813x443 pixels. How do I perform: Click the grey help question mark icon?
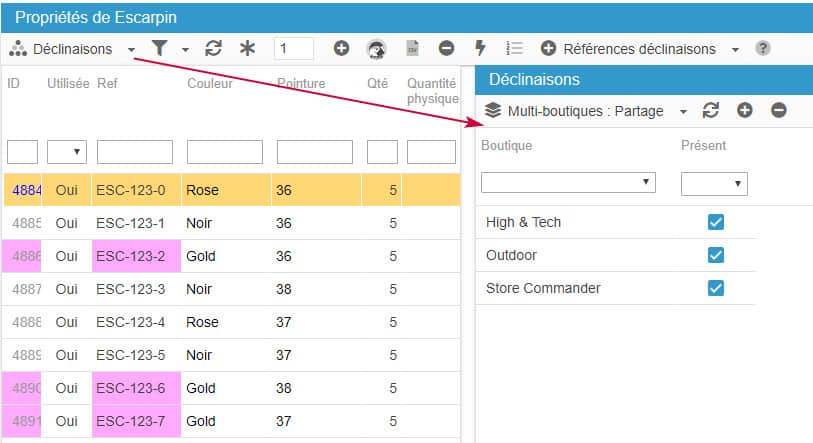coord(763,48)
